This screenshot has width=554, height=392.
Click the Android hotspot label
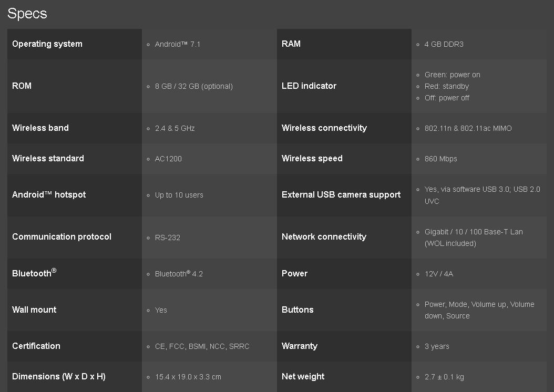[x=49, y=195]
